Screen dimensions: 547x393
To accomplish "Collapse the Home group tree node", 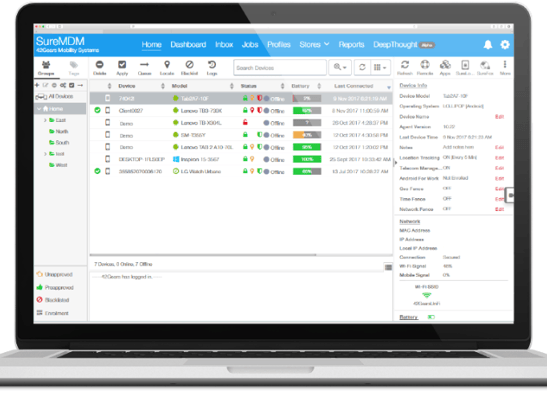I will click(39, 109).
